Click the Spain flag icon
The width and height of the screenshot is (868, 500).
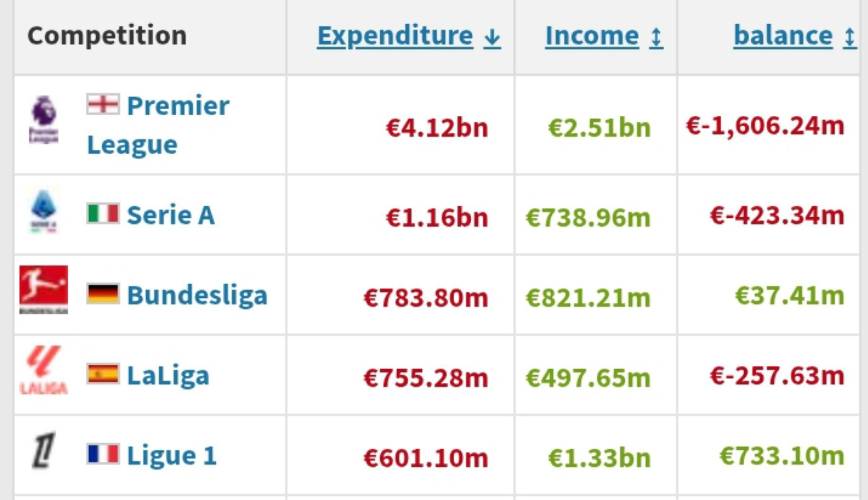point(102,374)
